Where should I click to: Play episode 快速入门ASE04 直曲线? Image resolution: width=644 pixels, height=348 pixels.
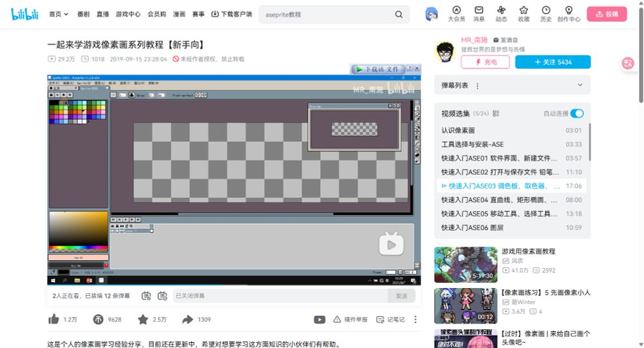point(512,200)
